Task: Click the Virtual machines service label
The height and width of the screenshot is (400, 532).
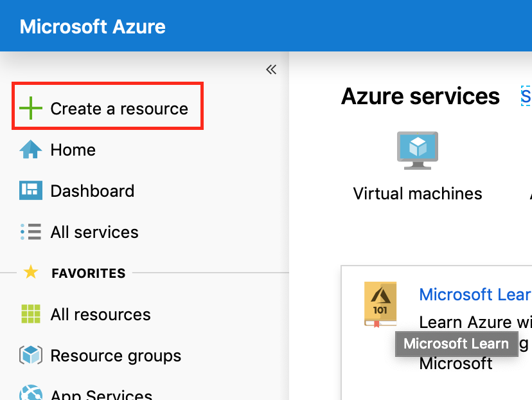Action: [418, 194]
